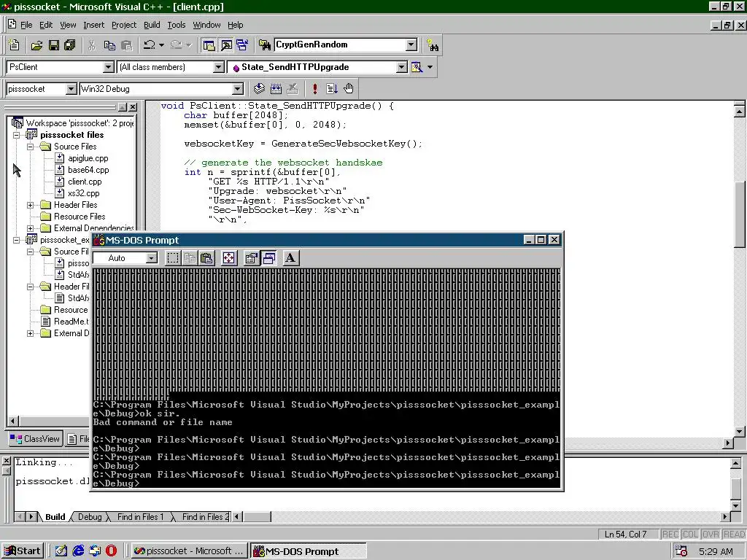Click the Paste icon in main toolbar
This screenshot has height=560, width=747.
126,45
